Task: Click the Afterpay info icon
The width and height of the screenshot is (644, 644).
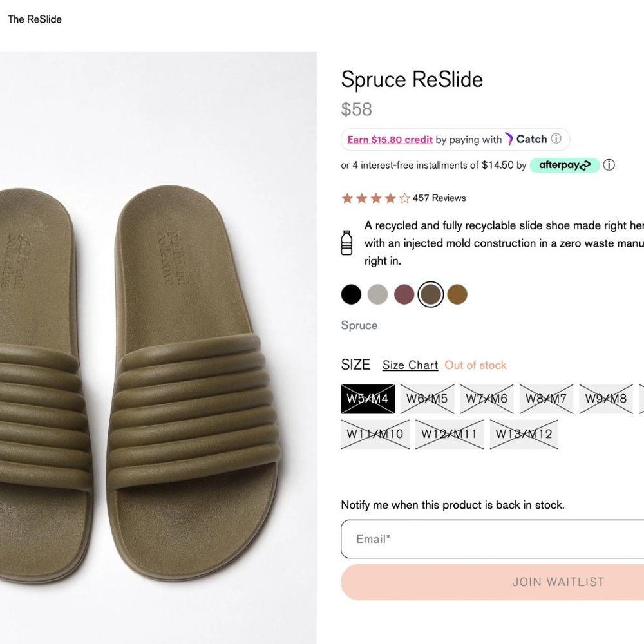Action: pyautogui.click(x=609, y=165)
